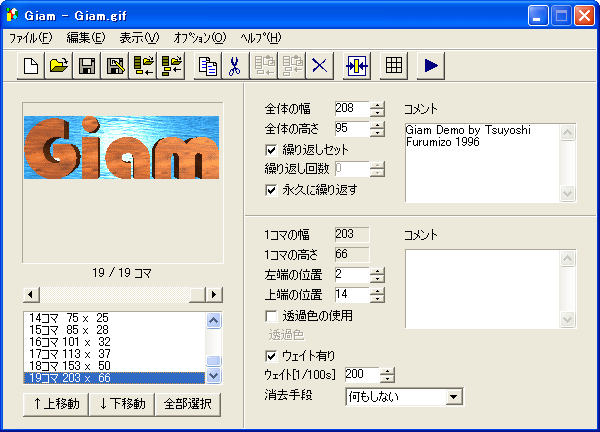Click the ↑上移動 button
The height and width of the screenshot is (432, 600).
pos(55,404)
